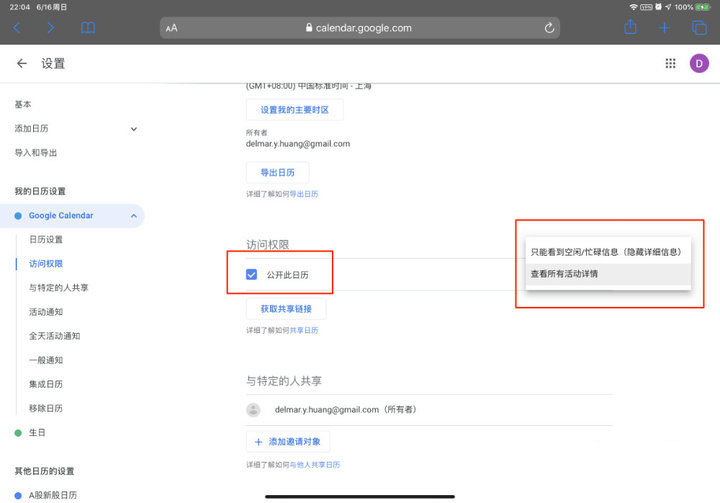Click owner email delmar.y.huang@gmail.com text
This screenshot has height=503, width=720.
[x=298, y=144]
